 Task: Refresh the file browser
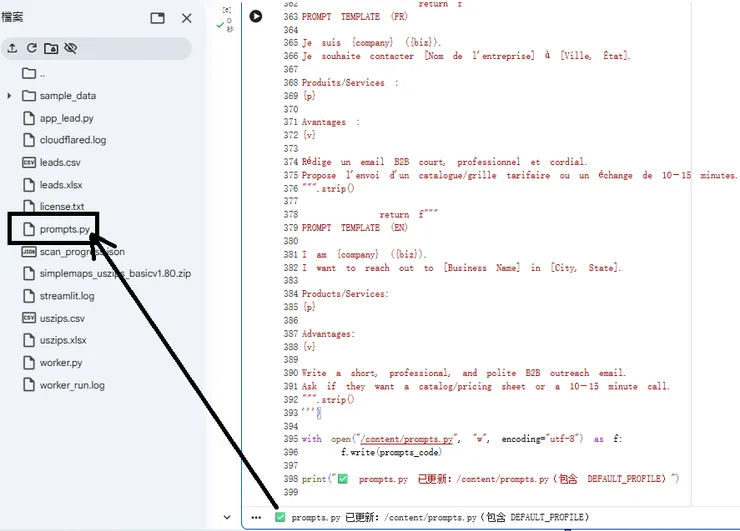coord(32,48)
